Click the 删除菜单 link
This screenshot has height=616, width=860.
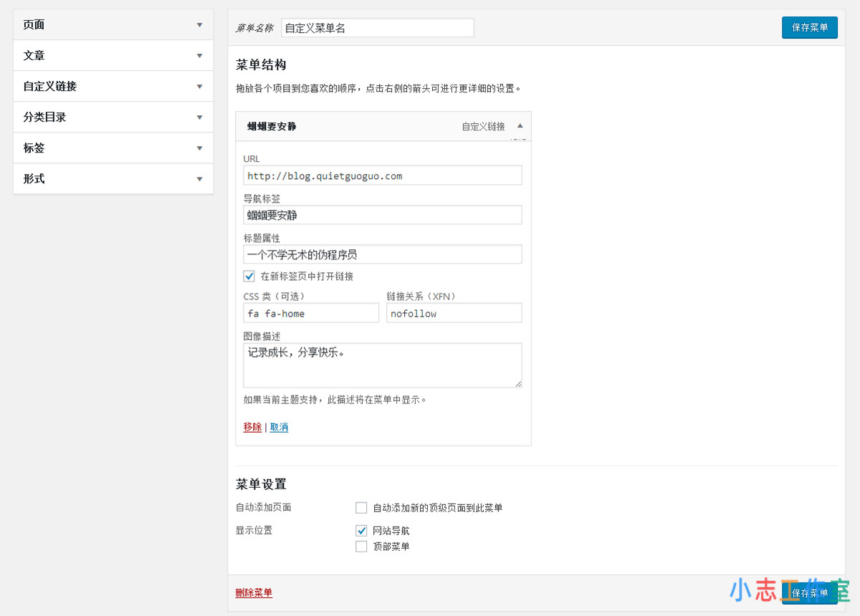pos(254,592)
